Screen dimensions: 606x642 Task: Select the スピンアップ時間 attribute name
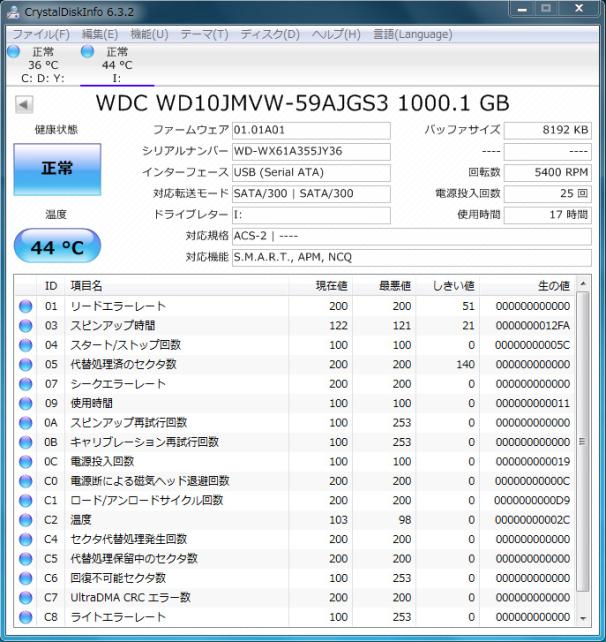[x=113, y=326]
